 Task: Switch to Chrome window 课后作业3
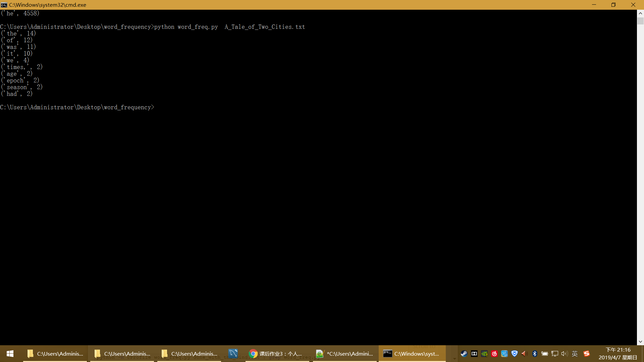(x=276, y=354)
